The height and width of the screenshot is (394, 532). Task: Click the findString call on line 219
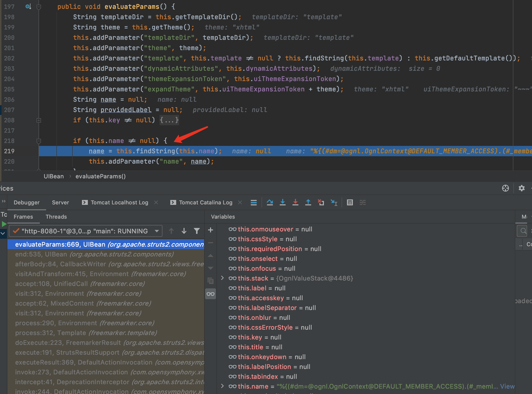[x=155, y=151]
